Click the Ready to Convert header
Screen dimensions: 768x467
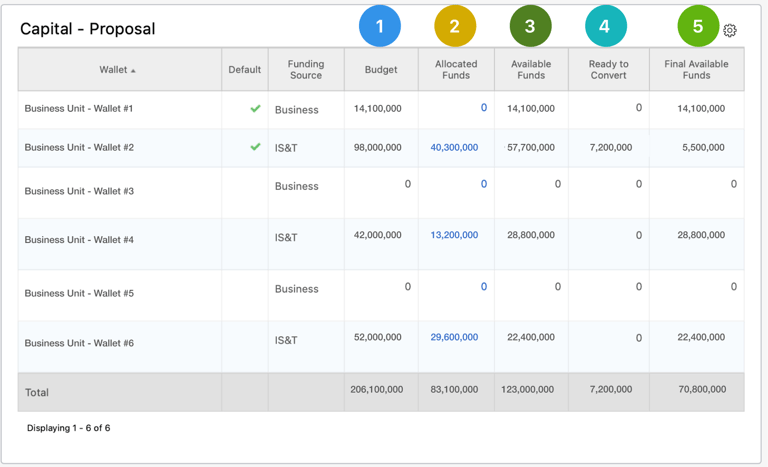[608, 70]
